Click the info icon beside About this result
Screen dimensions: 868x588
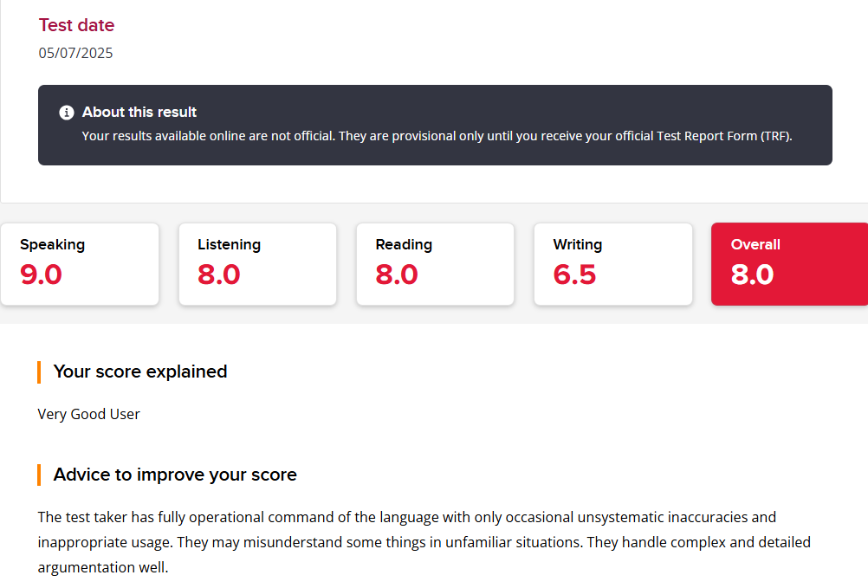(x=67, y=113)
